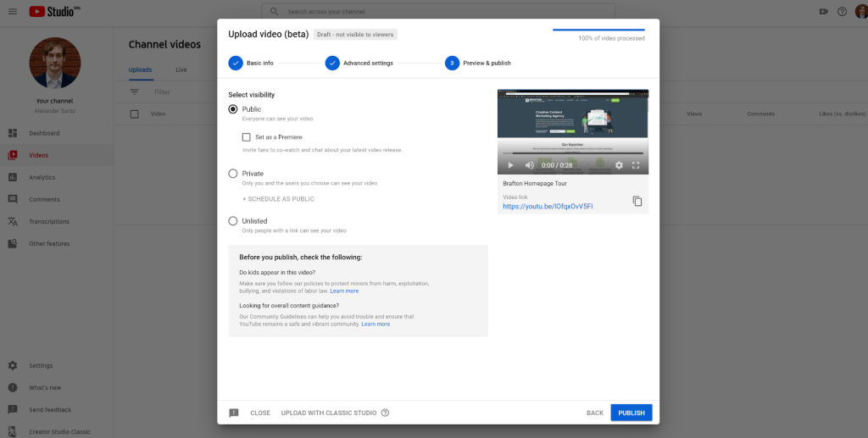Play the video preview
The width and height of the screenshot is (868, 438).
coord(510,165)
